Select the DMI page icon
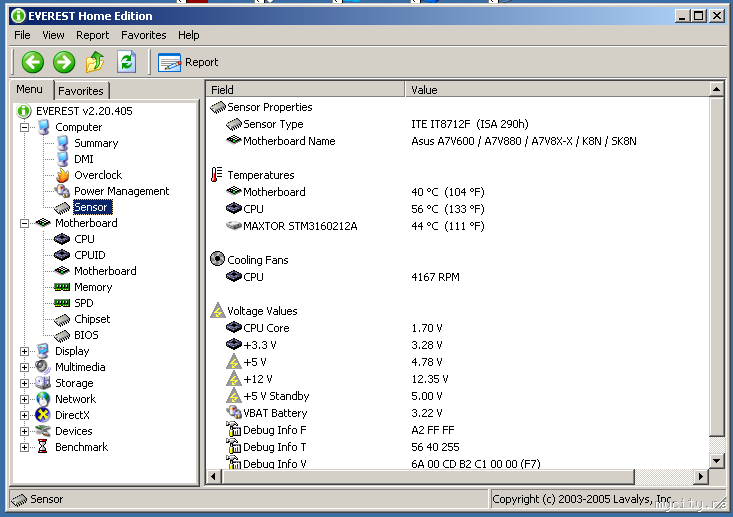This screenshot has height=517, width=733. coord(62,159)
